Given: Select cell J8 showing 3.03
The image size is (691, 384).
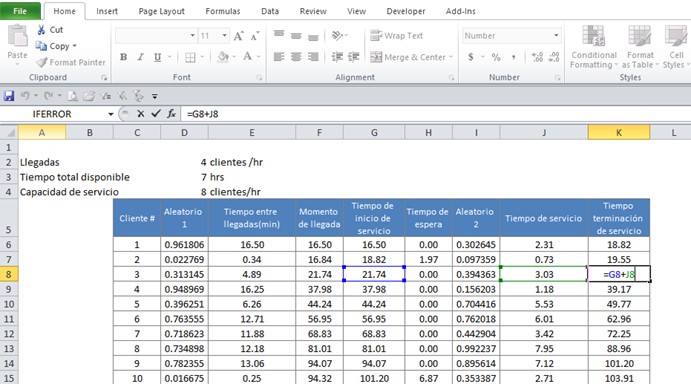Looking at the screenshot, I should click(x=544, y=274).
